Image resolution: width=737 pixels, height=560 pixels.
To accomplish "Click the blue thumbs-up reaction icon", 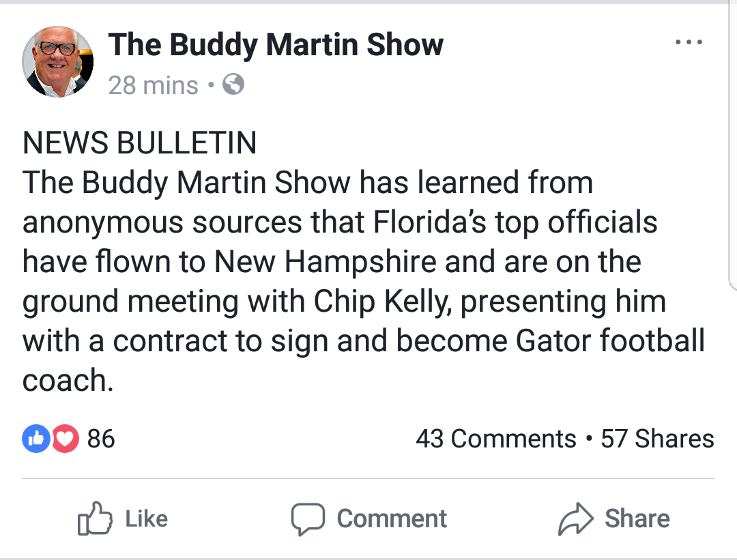I will (x=35, y=439).
